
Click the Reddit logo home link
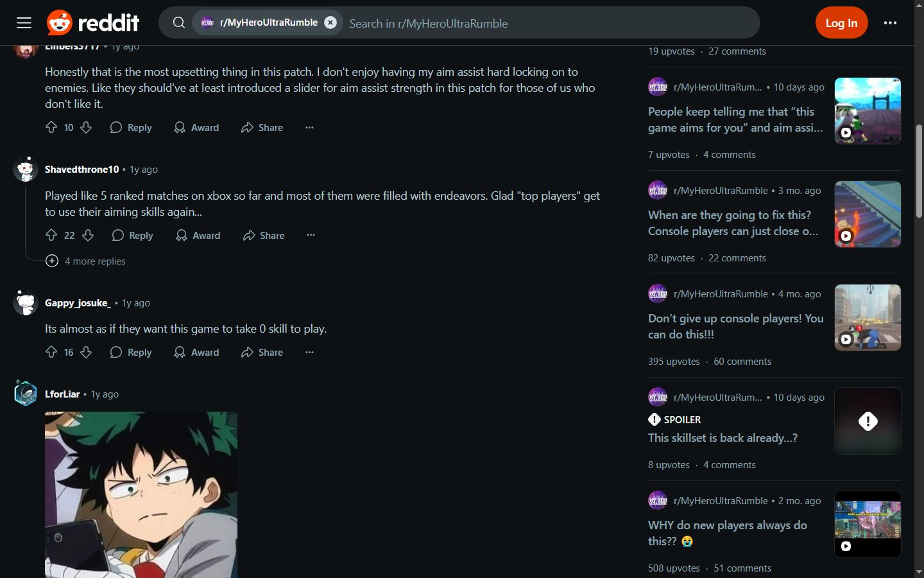click(x=93, y=23)
